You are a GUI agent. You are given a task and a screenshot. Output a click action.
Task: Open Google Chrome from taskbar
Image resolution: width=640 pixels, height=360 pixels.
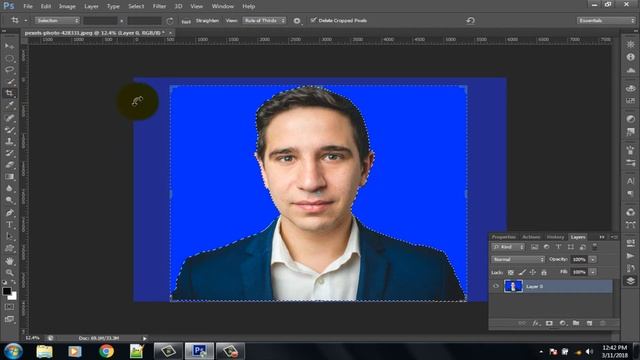pyautogui.click(x=106, y=351)
